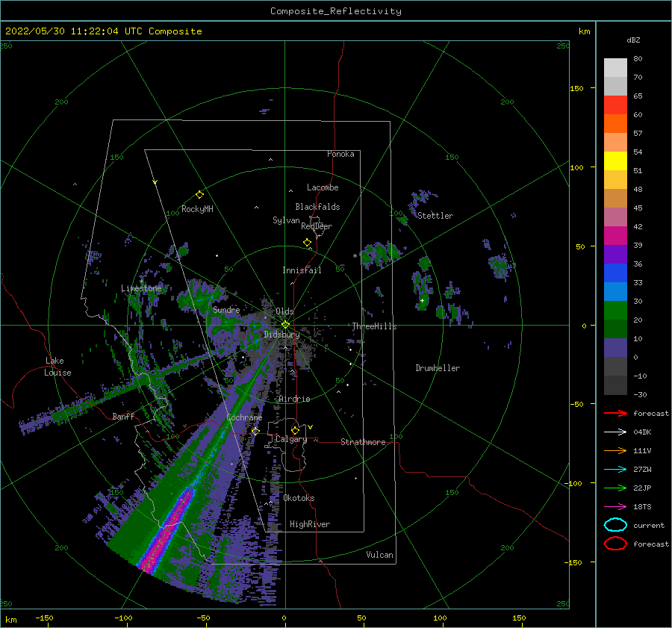Image resolution: width=672 pixels, height=628 pixels.
Task: Click yellow diamond marker inside Calgary outline
Action: 295,430
